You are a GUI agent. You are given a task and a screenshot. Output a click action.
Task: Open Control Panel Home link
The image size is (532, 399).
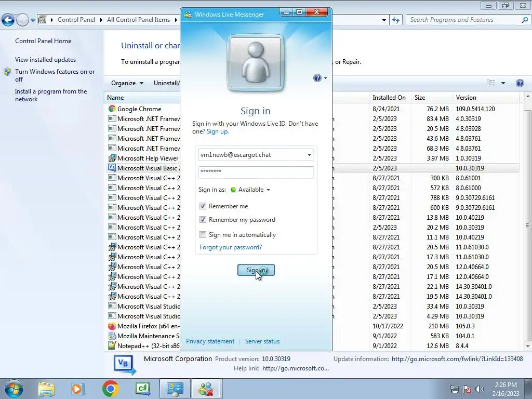click(43, 41)
